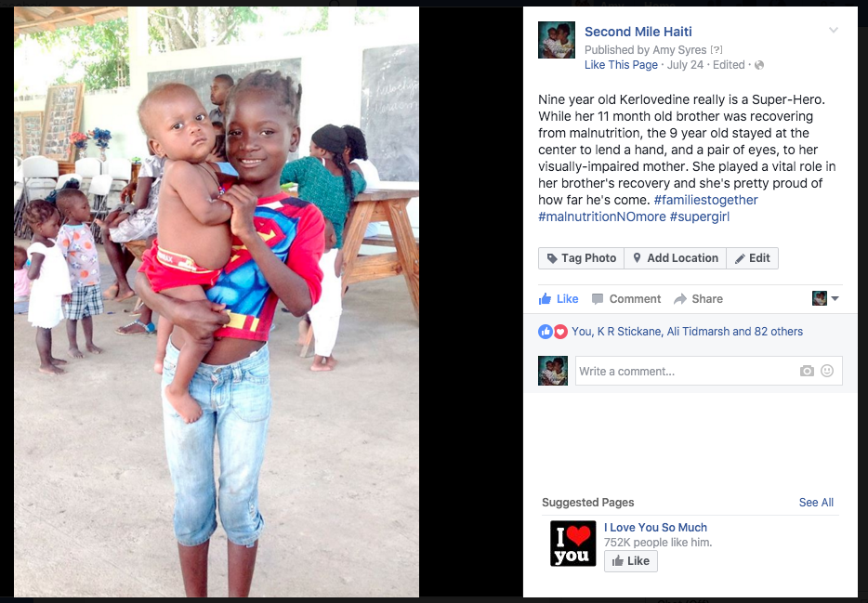Click the Edit pencil button
Screen dimensions: 868x603
click(x=753, y=258)
